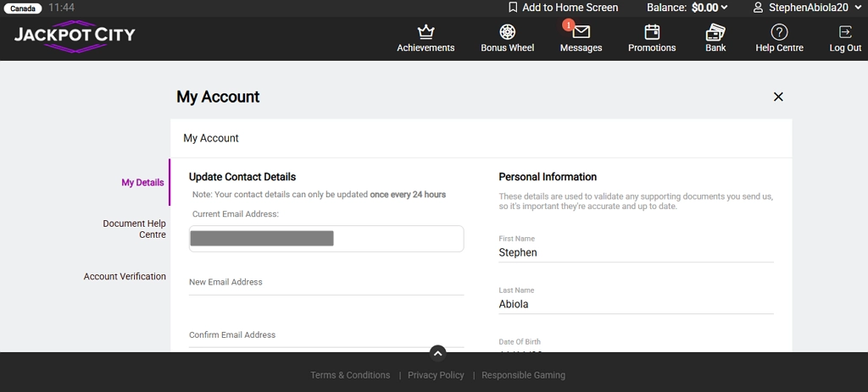Click the Canada region badge

(x=23, y=8)
